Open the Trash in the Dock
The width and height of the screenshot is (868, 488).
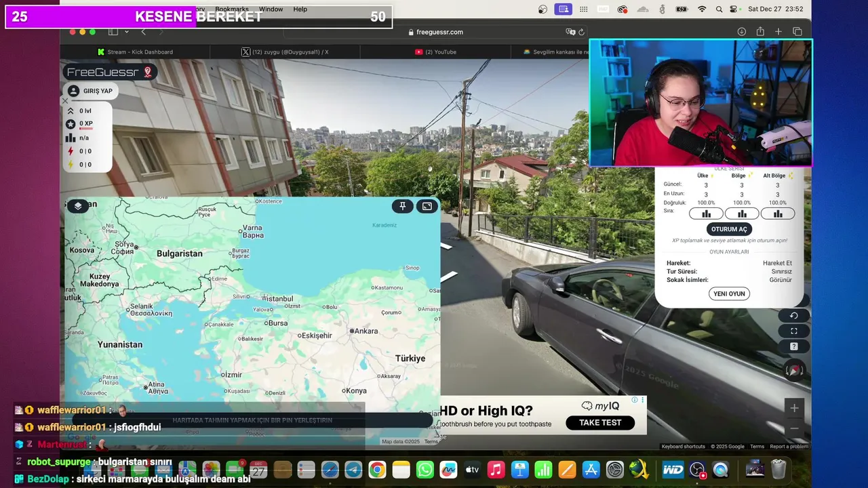778,469
